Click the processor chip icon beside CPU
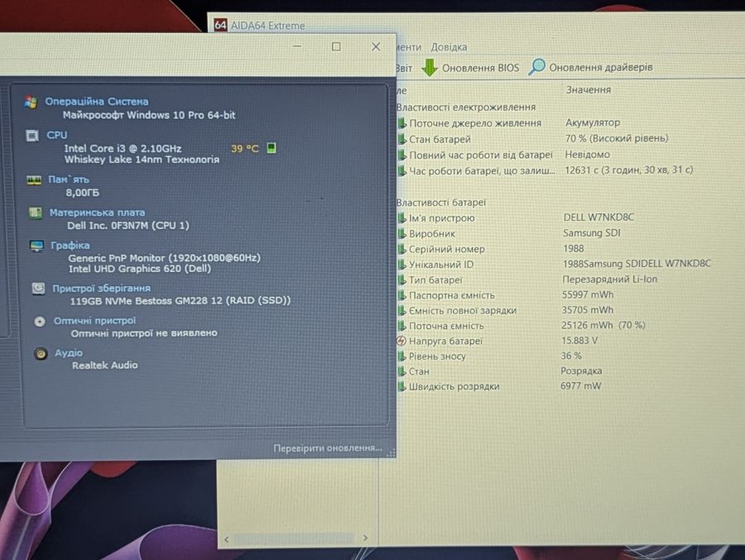The width and height of the screenshot is (745, 560). pyautogui.click(x=32, y=136)
